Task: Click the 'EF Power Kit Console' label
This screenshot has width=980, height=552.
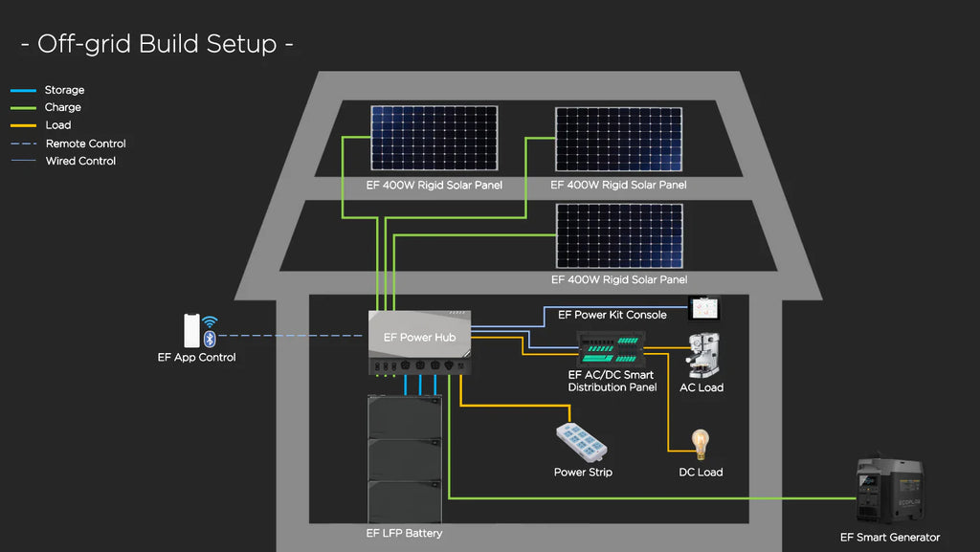Action: click(x=612, y=315)
